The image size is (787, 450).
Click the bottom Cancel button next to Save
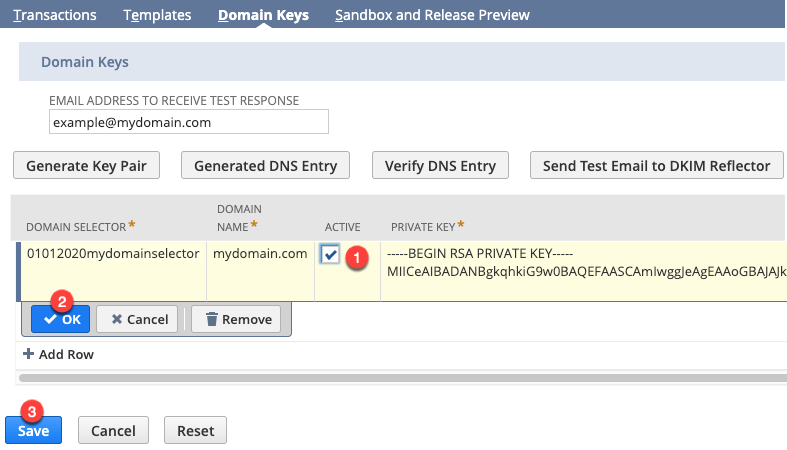click(113, 430)
